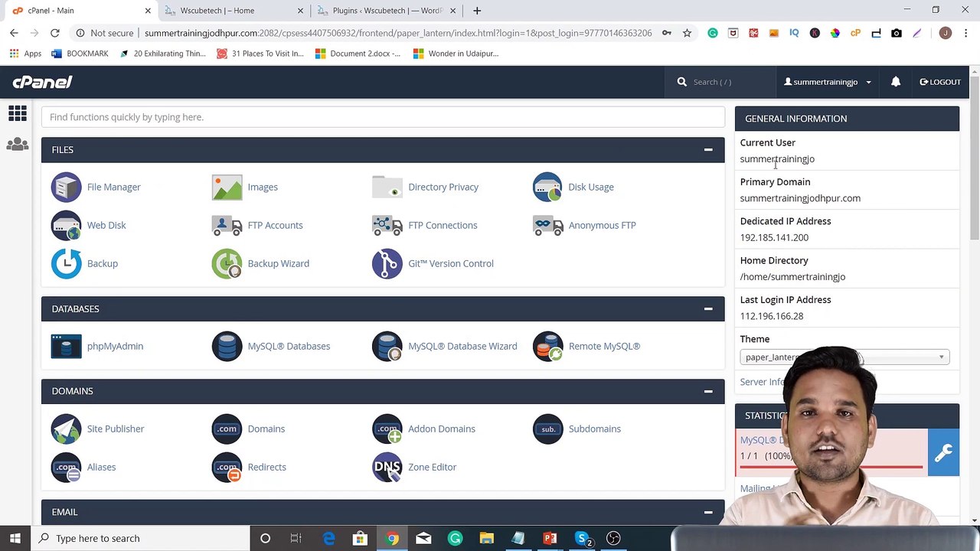Switch to the Wscubetech – Home tab
The width and height of the screenshot is (980, 551).
tap(234, 11)
